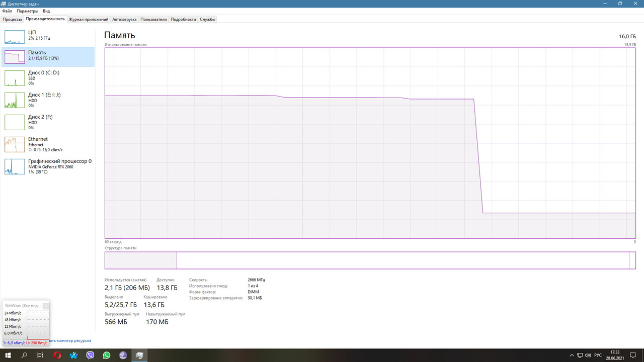Open Task View from taskbar
Image resolution: width=644 pixels, height=362 pixels.
pos(40,355)
